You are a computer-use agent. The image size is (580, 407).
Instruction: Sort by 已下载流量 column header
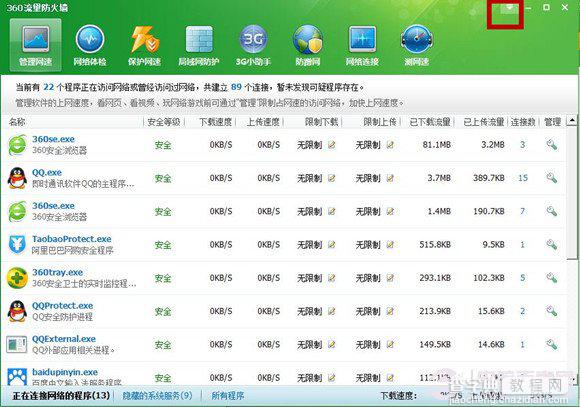(x=430, y=122)
